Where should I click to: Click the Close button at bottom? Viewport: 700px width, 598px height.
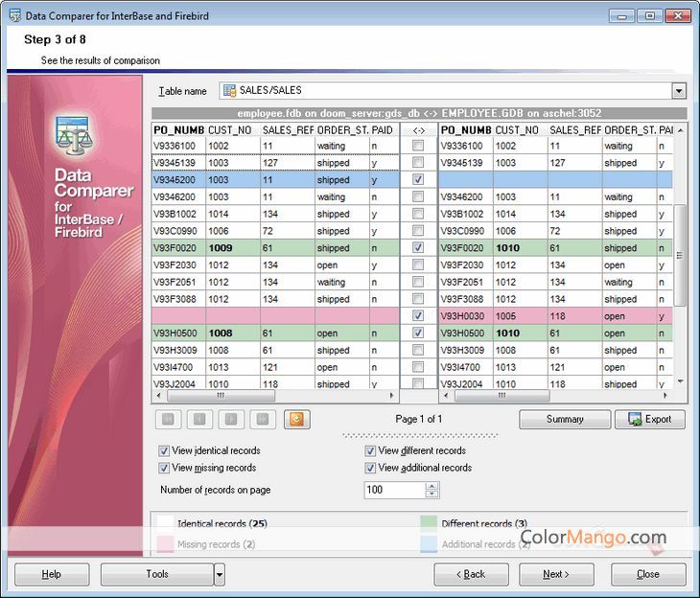click(648, 574)
